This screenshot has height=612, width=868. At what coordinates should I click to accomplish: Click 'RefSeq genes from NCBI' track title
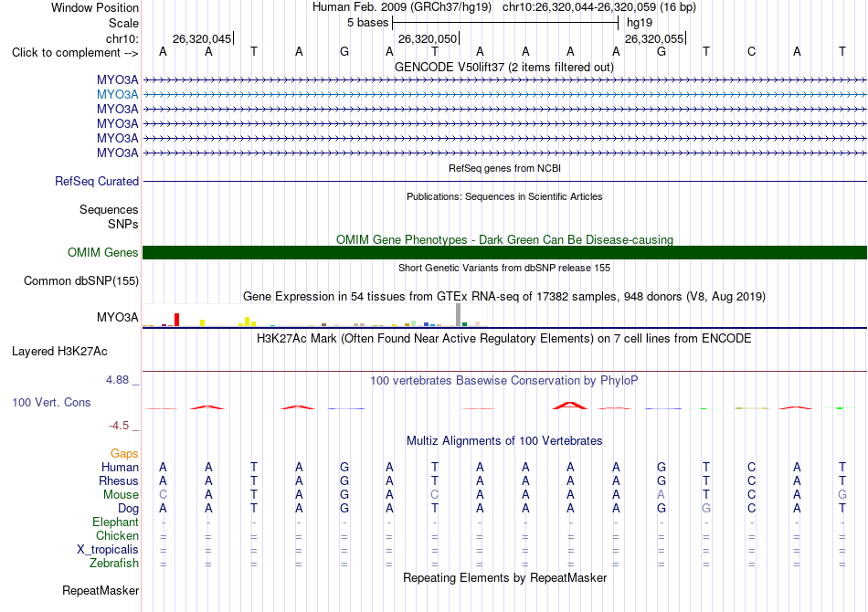504,168
